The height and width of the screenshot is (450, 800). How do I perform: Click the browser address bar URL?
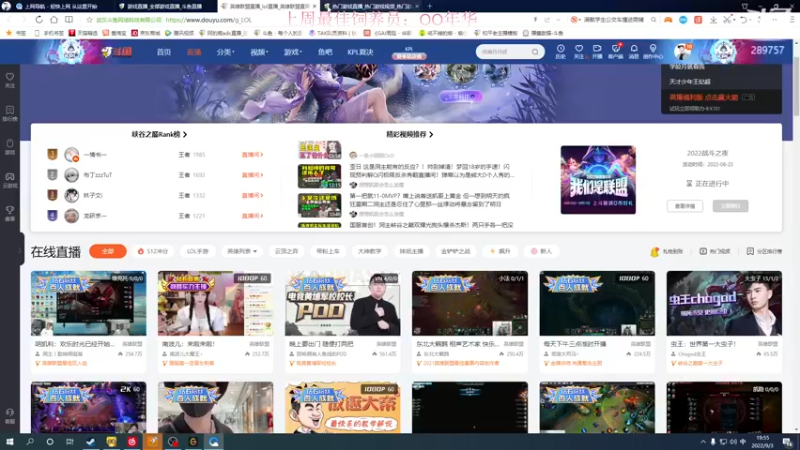coord(209,20)
